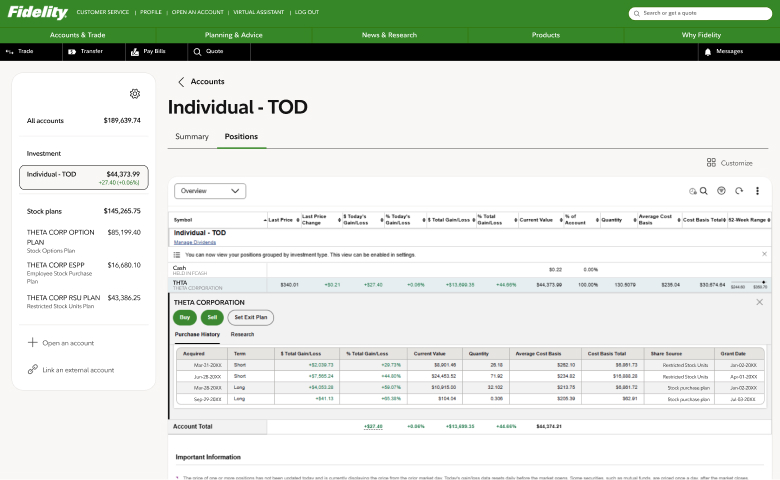The width and height of the screenshot is (780, 480).
Task: Switch to the Summary tab
Action: (192, 136)
